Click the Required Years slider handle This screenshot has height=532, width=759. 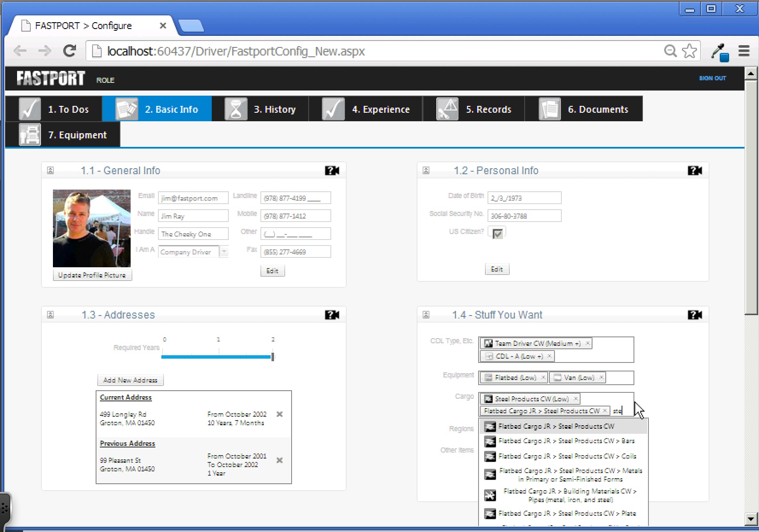click(x=272, y=357)
